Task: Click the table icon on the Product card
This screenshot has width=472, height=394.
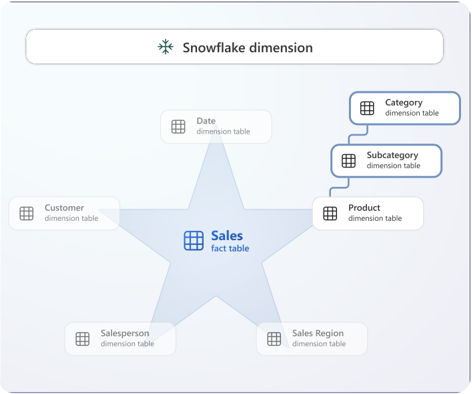Action: (x=330, y=213)
